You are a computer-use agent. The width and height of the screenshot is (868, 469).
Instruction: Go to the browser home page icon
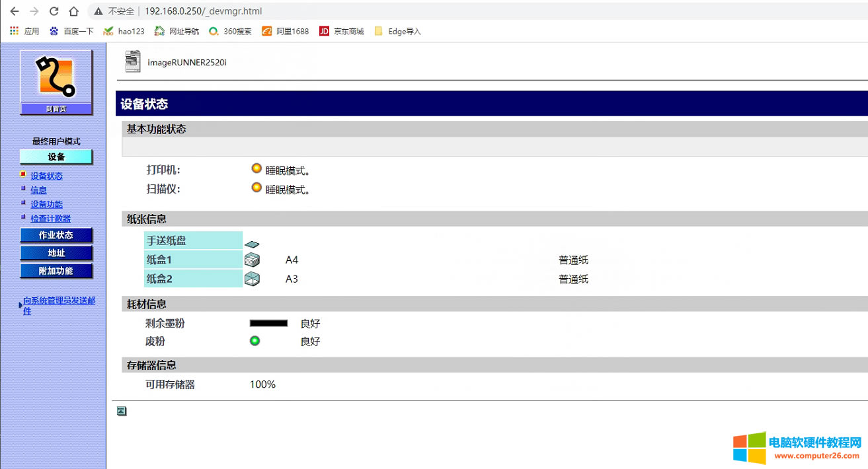(x=74, y=11)
